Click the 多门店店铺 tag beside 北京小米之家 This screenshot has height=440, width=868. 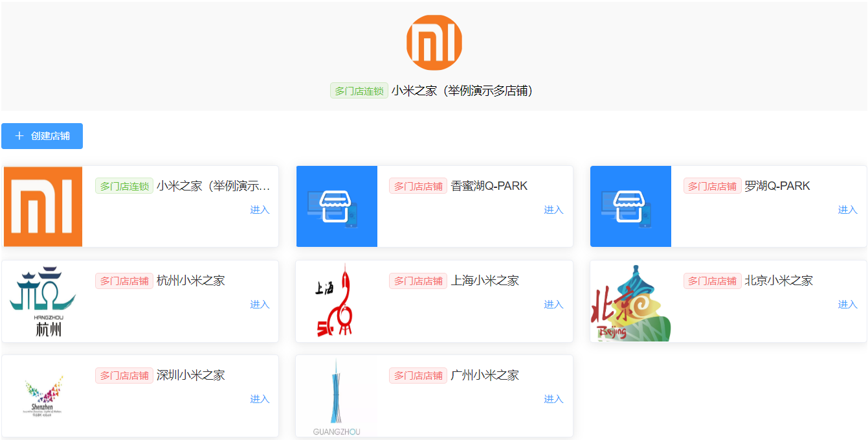713,281
